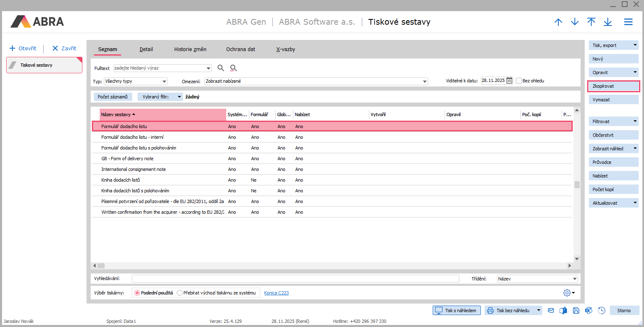Click the Formulář column header
This screenshot has height=327, width=644.
pyautogui.click(x=262, y=114)
